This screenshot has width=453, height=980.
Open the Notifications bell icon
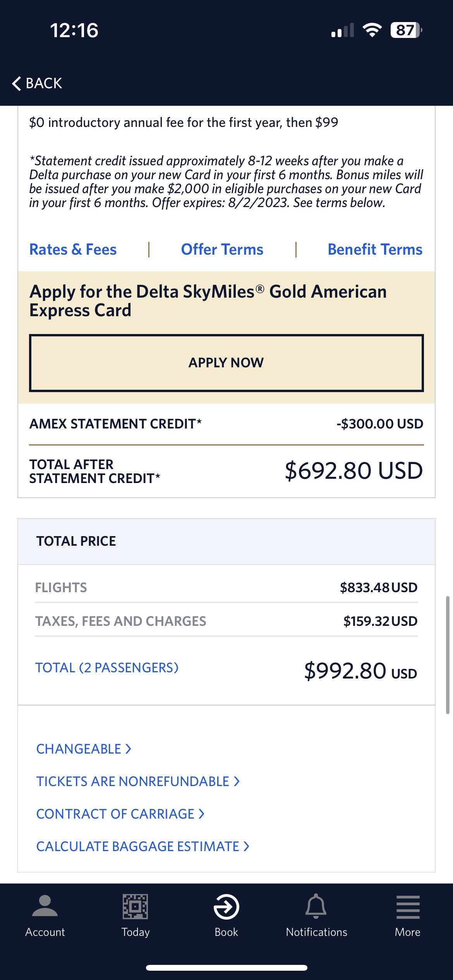316,906
